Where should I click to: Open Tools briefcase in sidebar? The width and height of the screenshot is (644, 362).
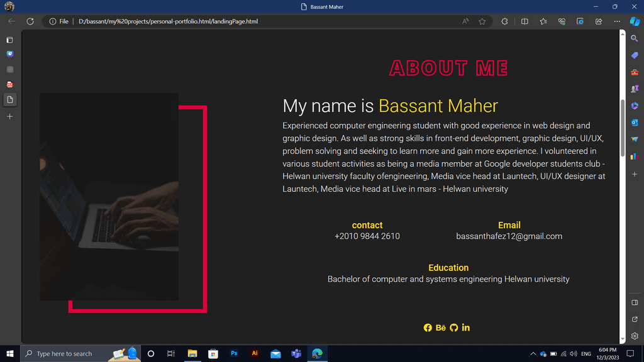(635, 72)
